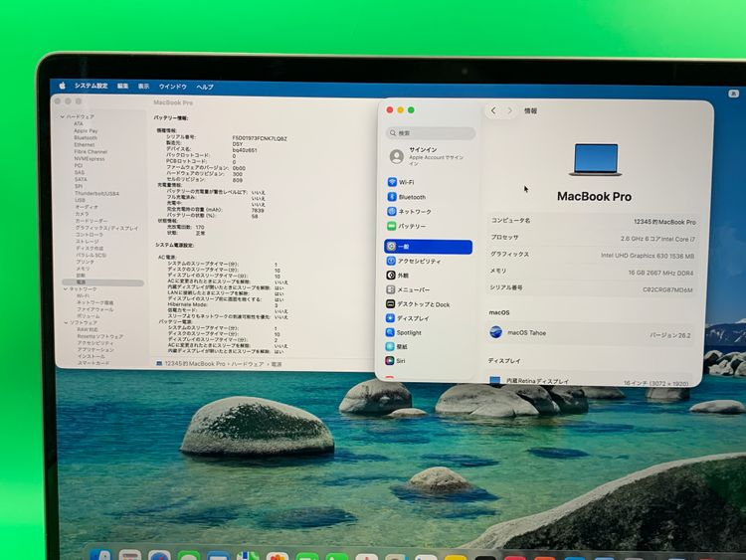Click the 充放電回数 170 value

tap(200, 227)
